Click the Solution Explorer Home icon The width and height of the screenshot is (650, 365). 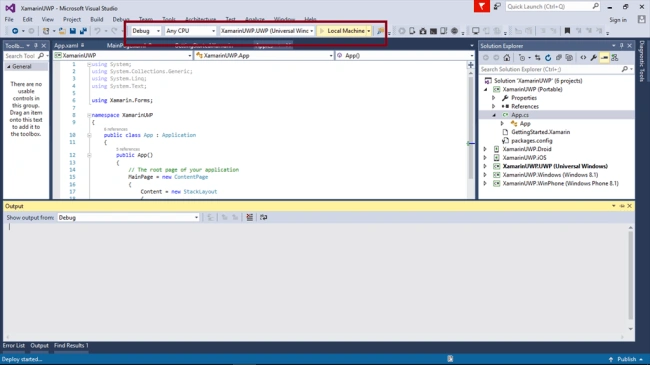click(507, 58)
